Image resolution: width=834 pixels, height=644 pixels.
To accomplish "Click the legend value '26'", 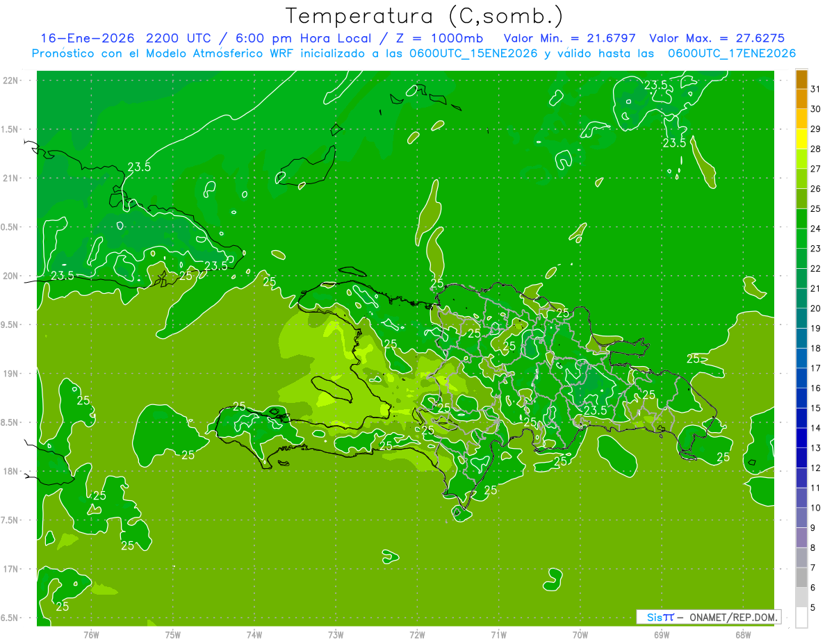I will click(815, 189).
